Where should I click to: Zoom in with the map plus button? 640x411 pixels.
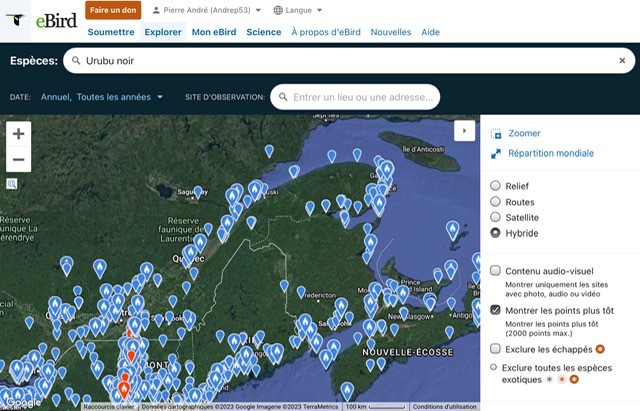point(19,133)
